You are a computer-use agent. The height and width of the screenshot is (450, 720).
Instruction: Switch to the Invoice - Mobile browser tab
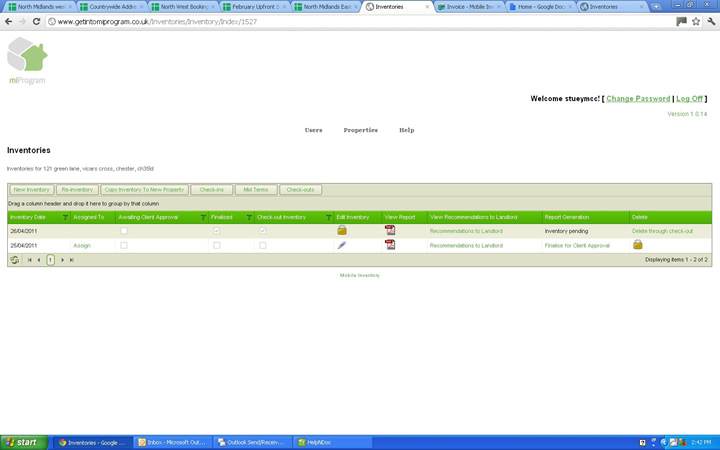click(466, 7)
